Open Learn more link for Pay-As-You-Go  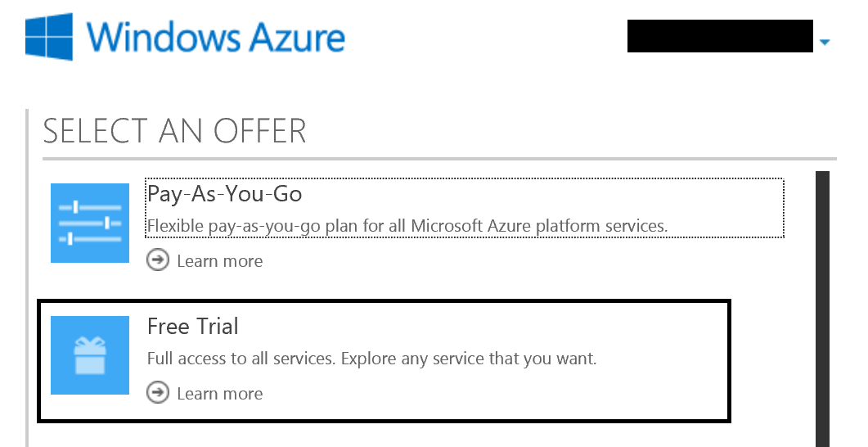click(220, 261)
